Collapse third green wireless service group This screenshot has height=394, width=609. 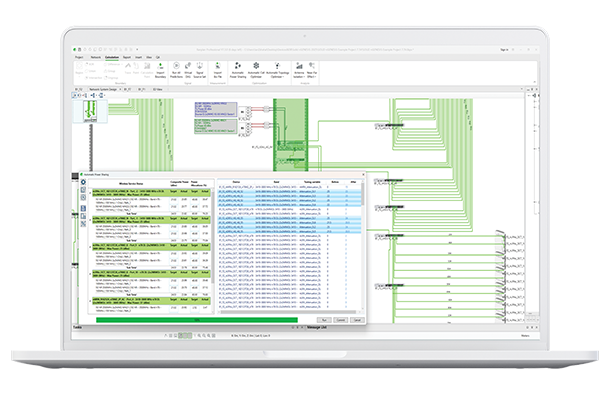pyautogui.click(x=90, y=247)
